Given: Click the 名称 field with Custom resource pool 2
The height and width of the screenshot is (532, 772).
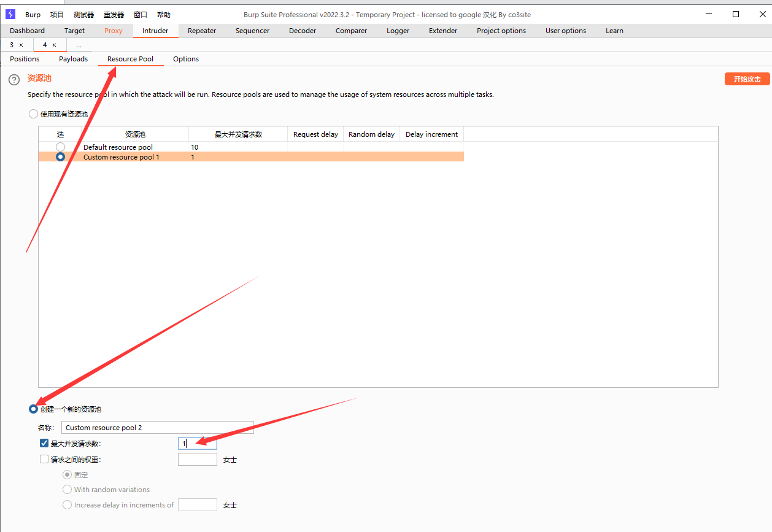Looking at the screenshot, I should [x=158, y=427].
